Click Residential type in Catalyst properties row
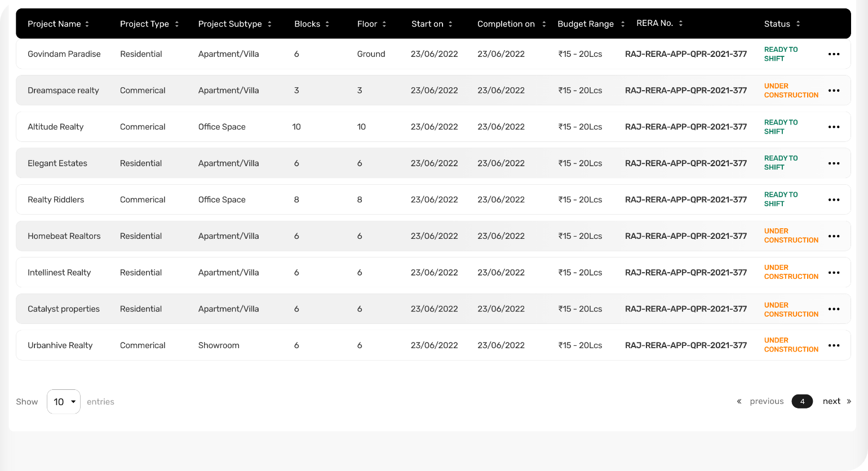The width and height of the screenshot is (868, 471). click(x=141, y=309)
